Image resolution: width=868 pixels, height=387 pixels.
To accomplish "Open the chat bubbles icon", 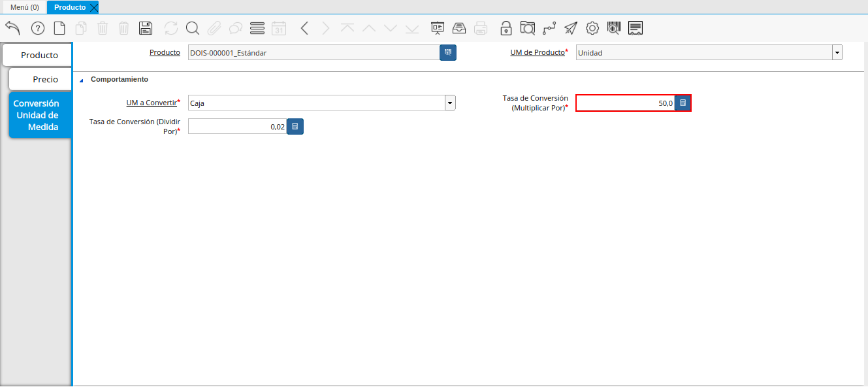I will point(236,28).
